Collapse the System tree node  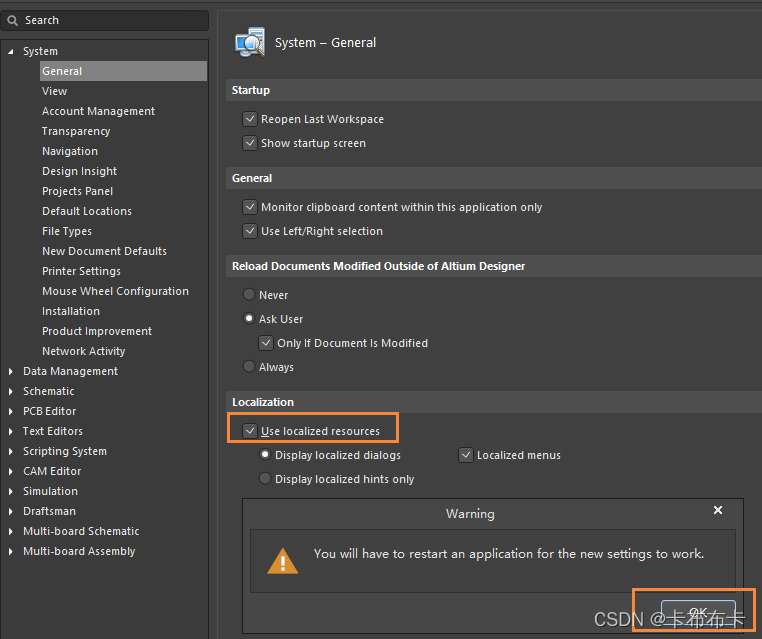11,51
